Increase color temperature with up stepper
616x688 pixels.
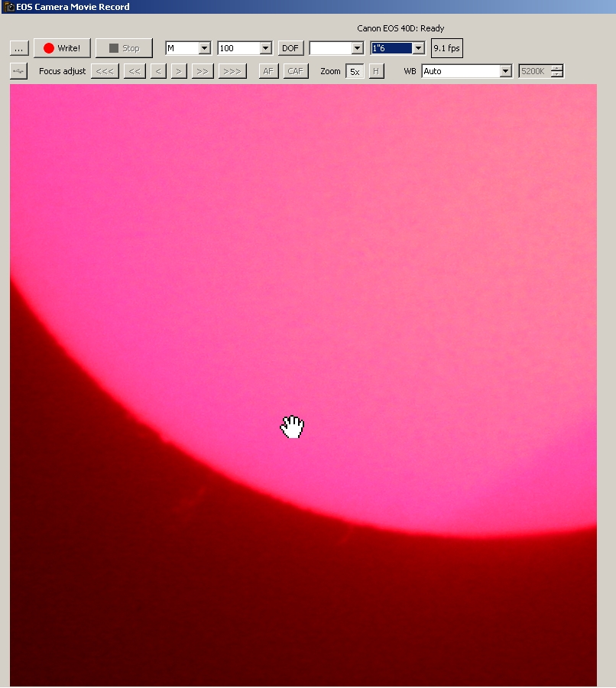[x=557, y=68]
